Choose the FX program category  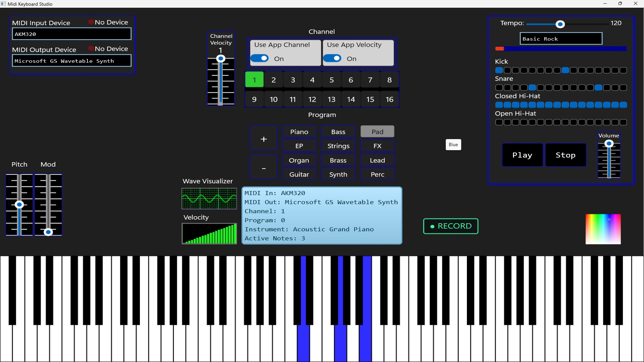[377, 146]
